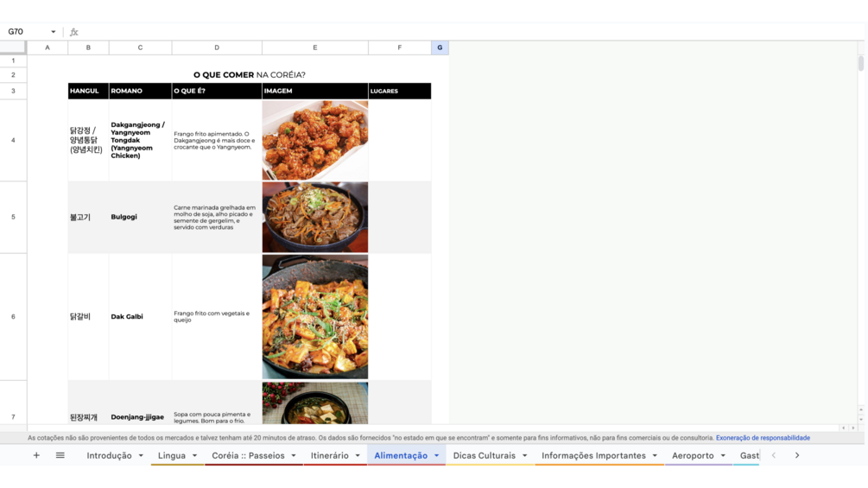
Task: Select the Alimentação sheet tab
Action: click(x=401, y=456)
